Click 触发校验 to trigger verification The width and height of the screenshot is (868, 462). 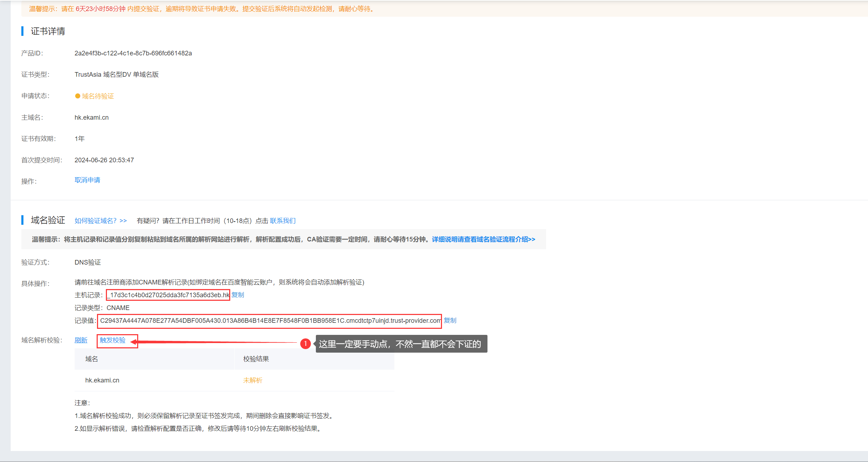[x=113, y=340]
